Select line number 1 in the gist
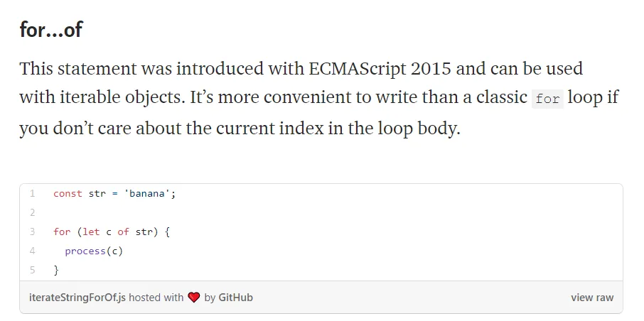644x321 pixels. click(x=33, y=193)
